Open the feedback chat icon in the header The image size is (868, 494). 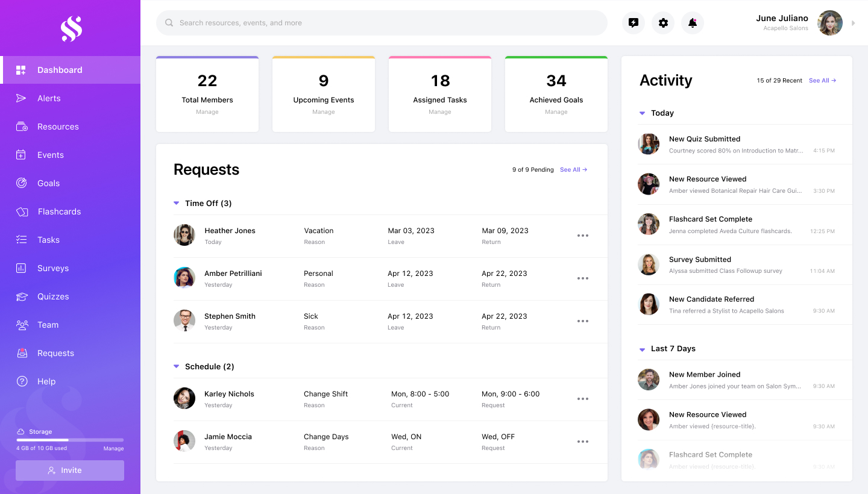(x=633, y=23)
